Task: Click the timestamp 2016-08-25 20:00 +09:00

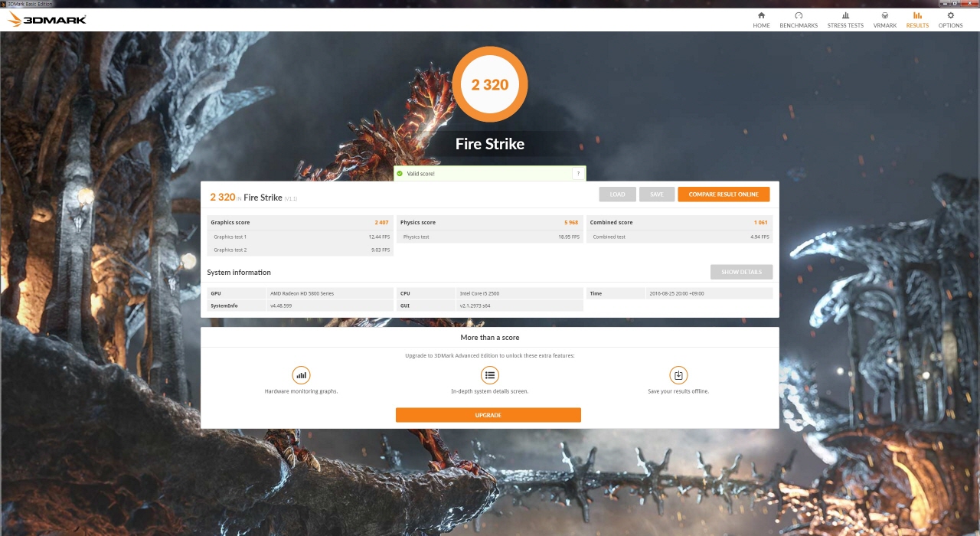Action: pyautogui.click(x=677, y=293)
